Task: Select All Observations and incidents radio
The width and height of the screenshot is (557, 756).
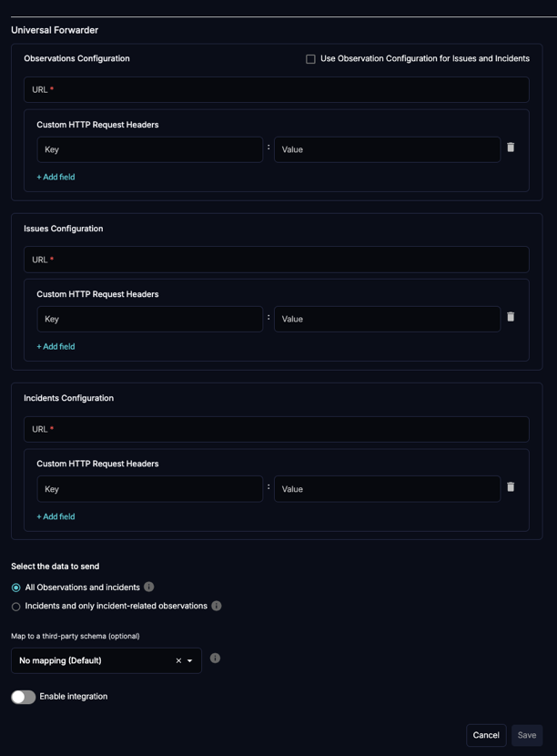Action: click(x=16, y=587)
